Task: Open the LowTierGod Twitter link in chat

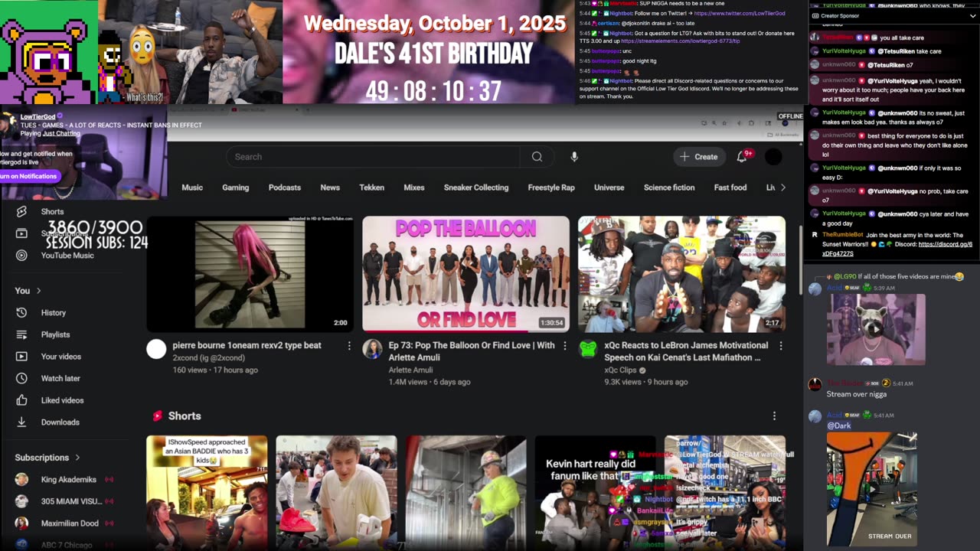Action: [x=740, y=14]
